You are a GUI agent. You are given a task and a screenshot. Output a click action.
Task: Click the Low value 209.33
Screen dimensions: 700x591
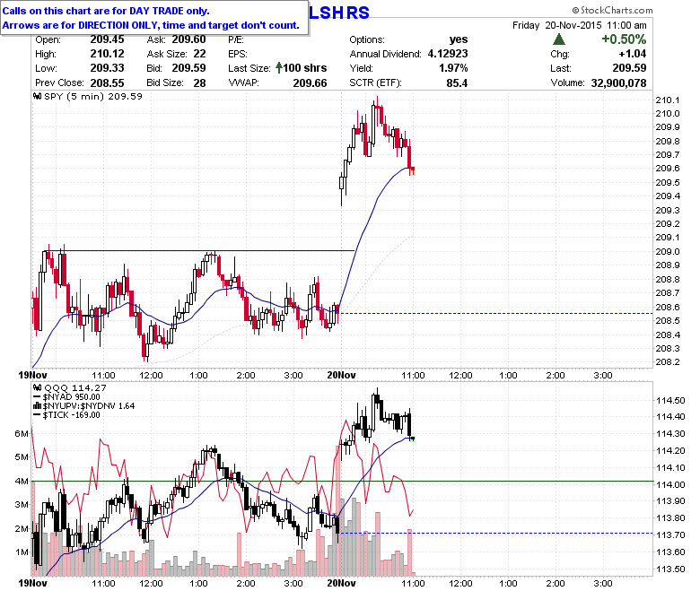tap(107, 68)
